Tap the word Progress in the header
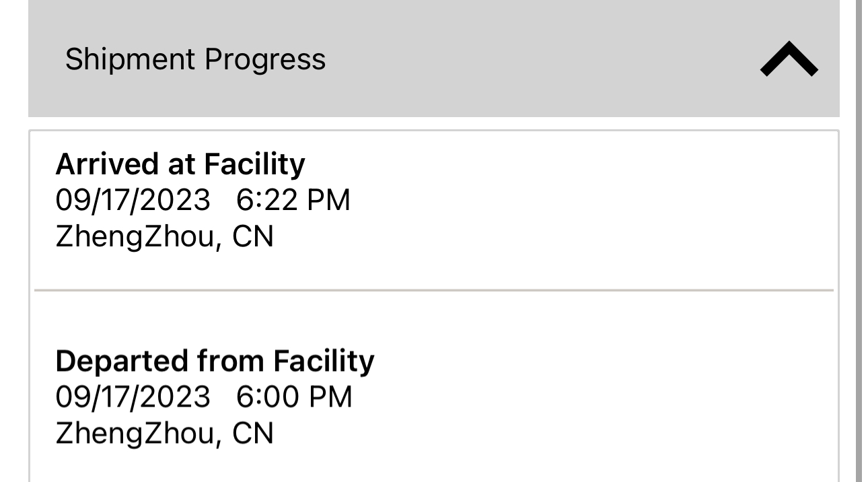Image resolution: width=868 pixels, height=482 pixels. [x=265, y=59]
